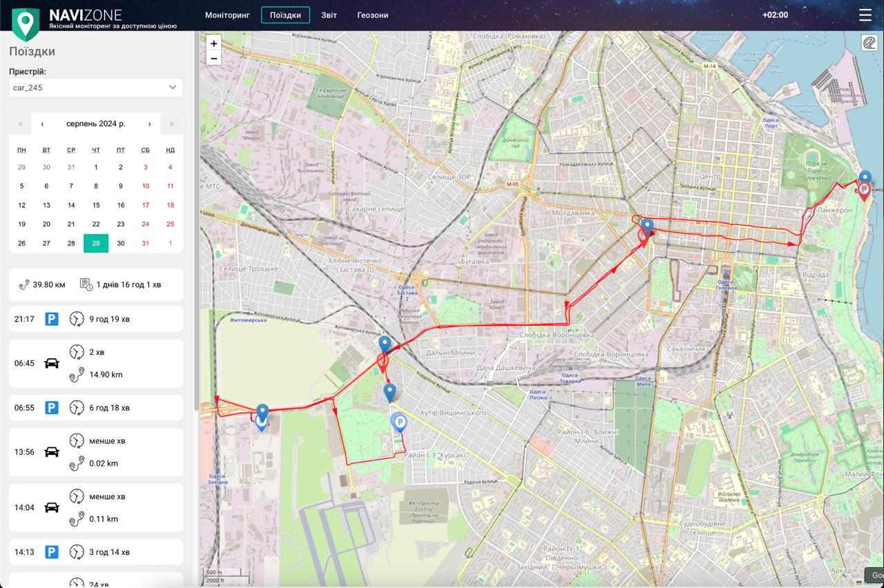Zoom in on the map
884x588 pixels.
213,43
